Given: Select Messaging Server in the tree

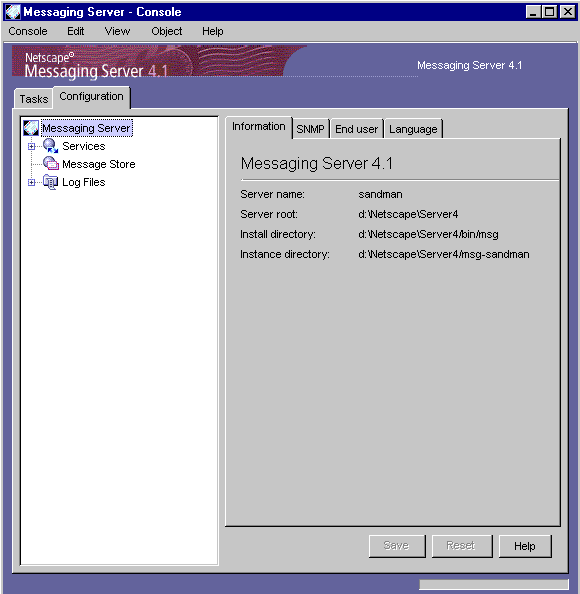Looking at the screenshot, I should [87, 128].
